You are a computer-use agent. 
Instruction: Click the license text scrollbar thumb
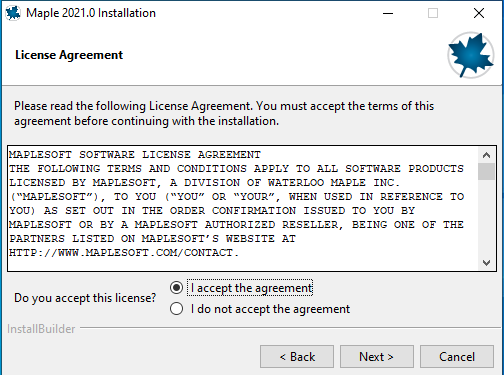point(486,172)
